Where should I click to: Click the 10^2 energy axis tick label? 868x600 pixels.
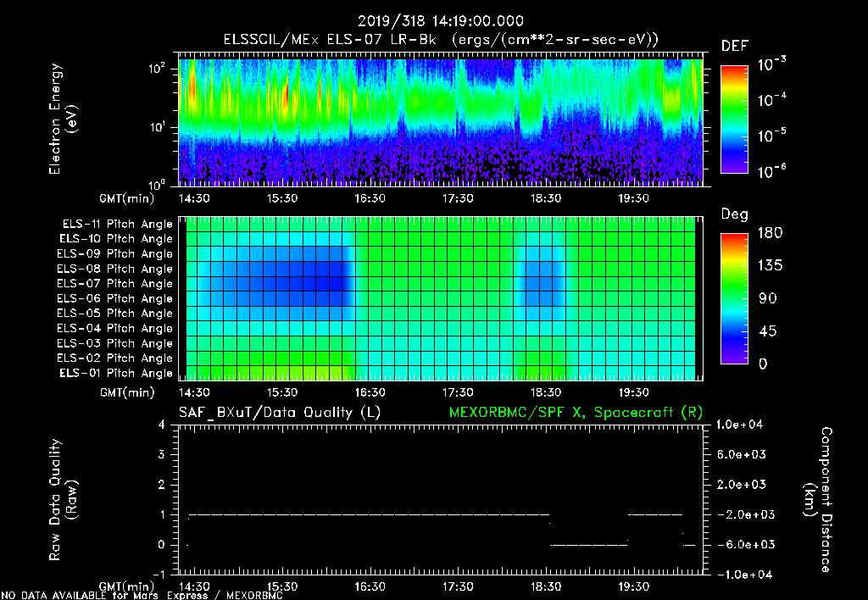[158, 69]
